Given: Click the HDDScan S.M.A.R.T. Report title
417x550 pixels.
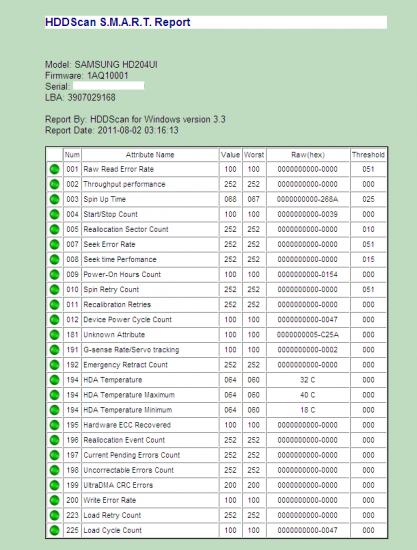Looking at the screenshot, I should [x=117, y=22].
